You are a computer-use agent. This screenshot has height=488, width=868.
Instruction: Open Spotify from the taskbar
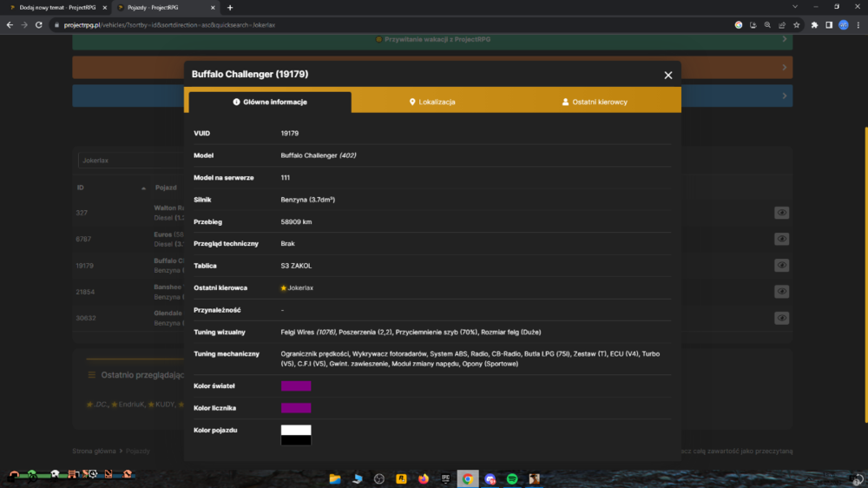(512, 478)
